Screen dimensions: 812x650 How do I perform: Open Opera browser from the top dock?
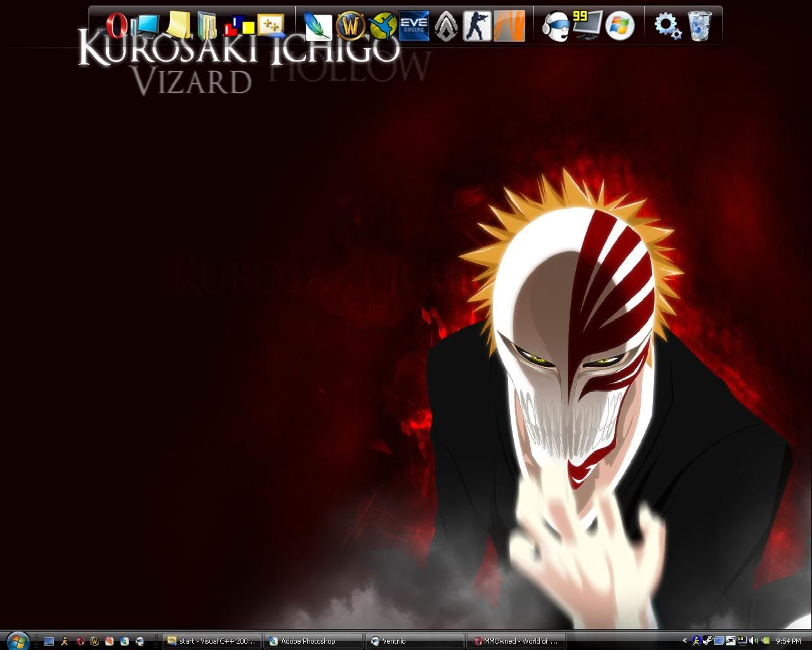[115, 27]
